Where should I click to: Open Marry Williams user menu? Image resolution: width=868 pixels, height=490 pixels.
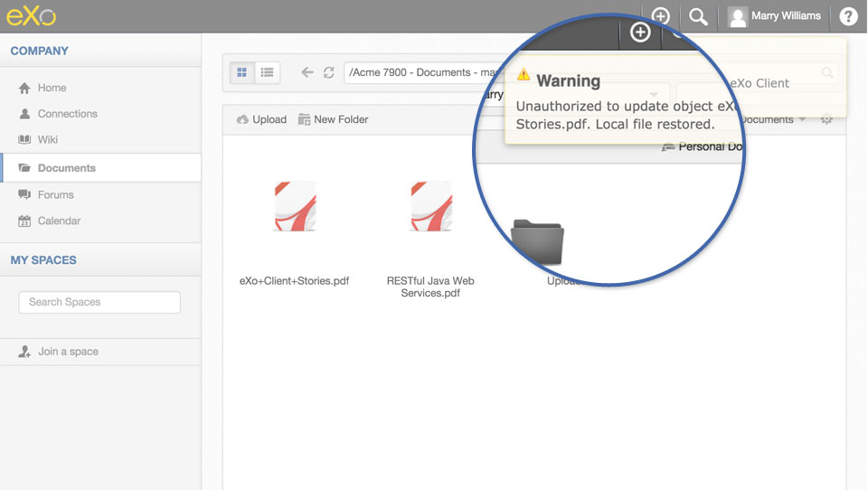(x=774, y=16)
